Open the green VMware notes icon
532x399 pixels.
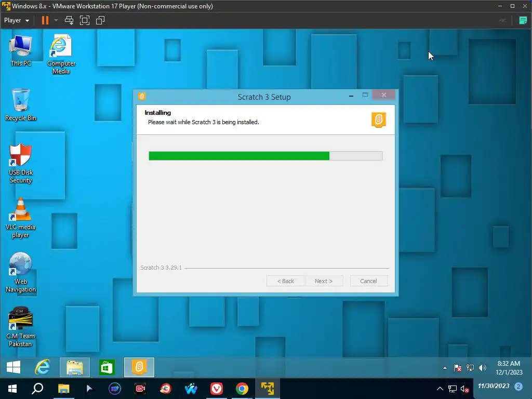pyautogui.click(x=523, y=20)
